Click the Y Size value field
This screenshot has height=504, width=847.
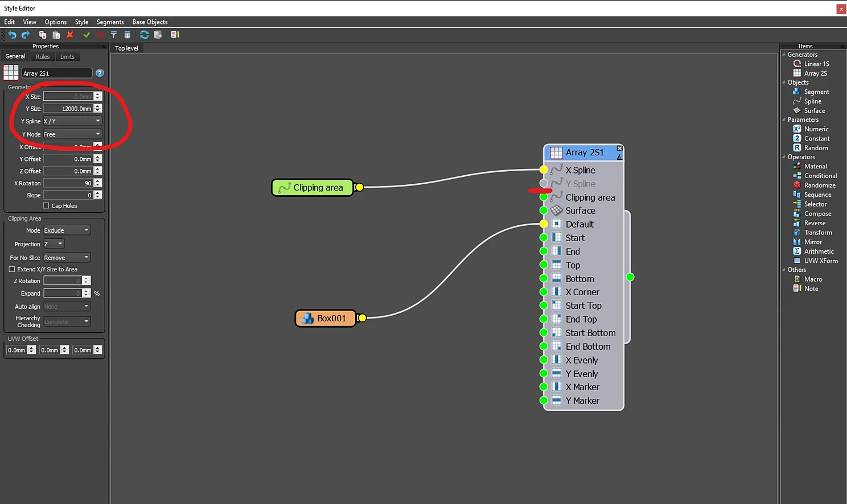click(x=68, y=109)
